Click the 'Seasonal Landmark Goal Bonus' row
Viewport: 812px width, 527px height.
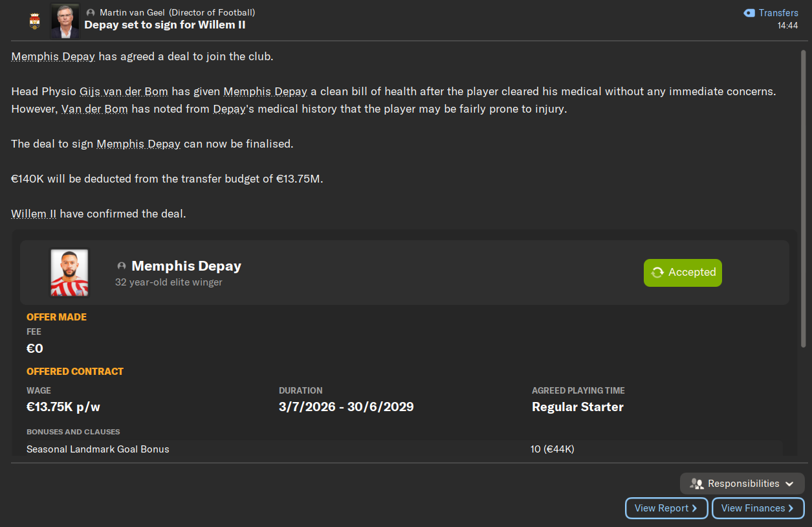pyautogui.click(x=404, y=449)
